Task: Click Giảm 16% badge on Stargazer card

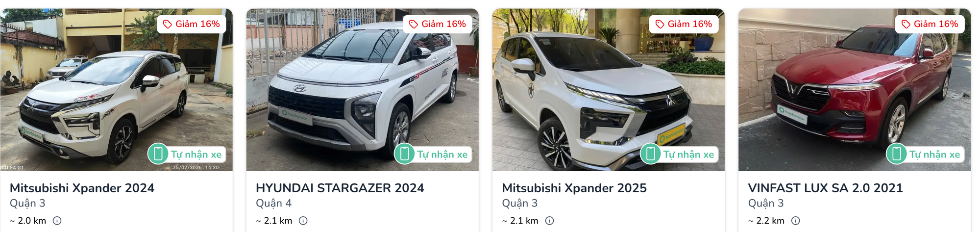Action: 438,24
